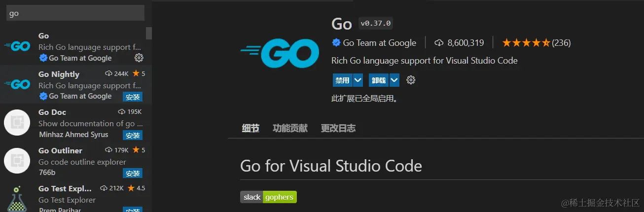Click the Minhaz Ahmed Syrus publisher name
Viewport: 644px width, 212px height.
(73, 135)
